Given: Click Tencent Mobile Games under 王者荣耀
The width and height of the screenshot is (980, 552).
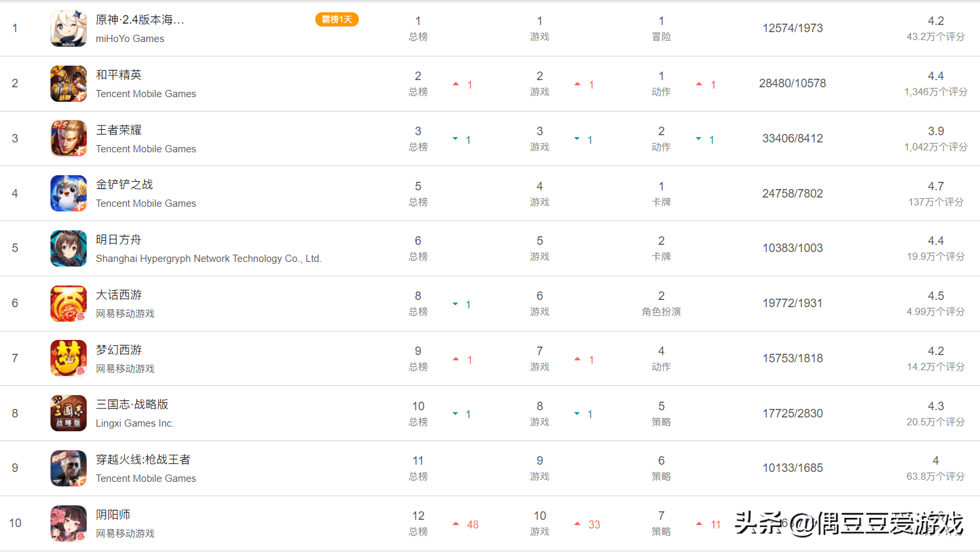Looking at the screenshot, I should point(146,149).
